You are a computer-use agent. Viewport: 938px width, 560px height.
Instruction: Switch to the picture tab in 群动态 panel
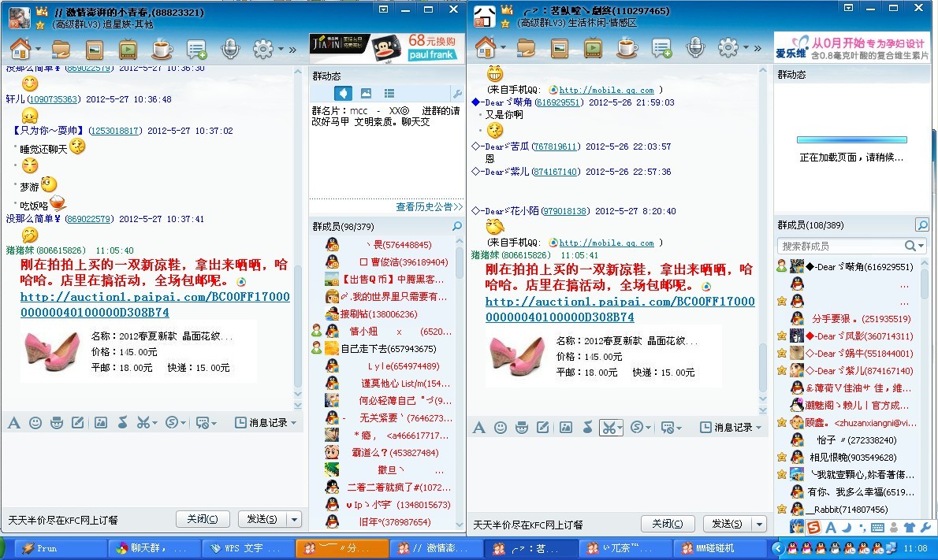click(x=365, y=92)
